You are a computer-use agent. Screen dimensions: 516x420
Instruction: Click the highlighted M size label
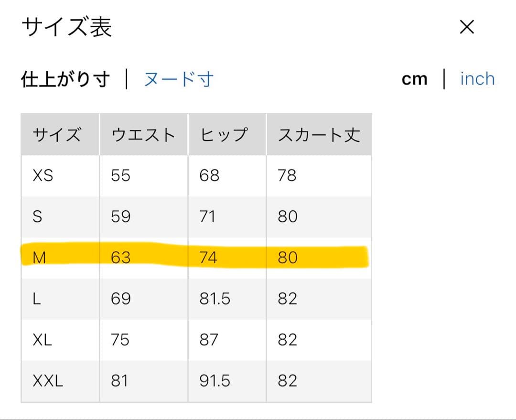pyautogui.click(x=39, y=258)
